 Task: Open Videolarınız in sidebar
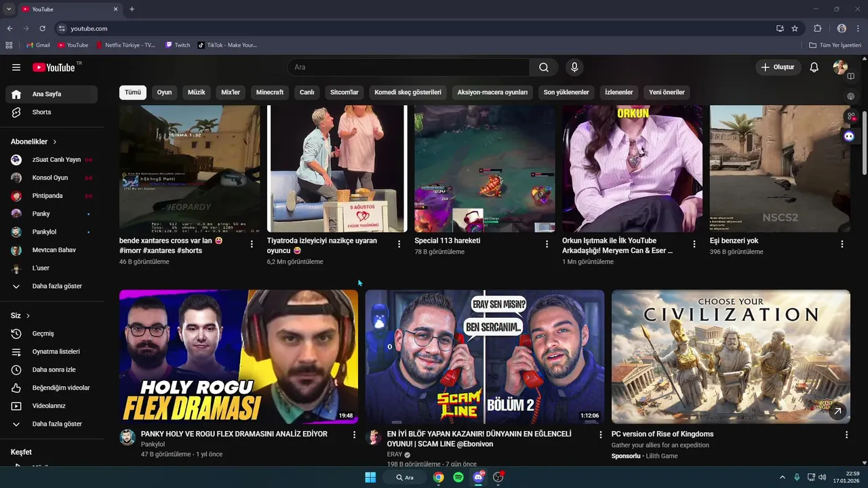pyautogui.click(x=52, y=406)
